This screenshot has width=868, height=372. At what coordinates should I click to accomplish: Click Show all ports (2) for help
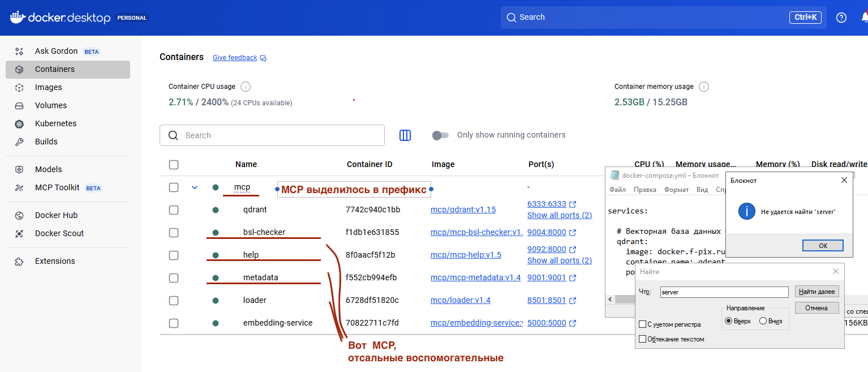pyautogui.click(x=560, y=260)
